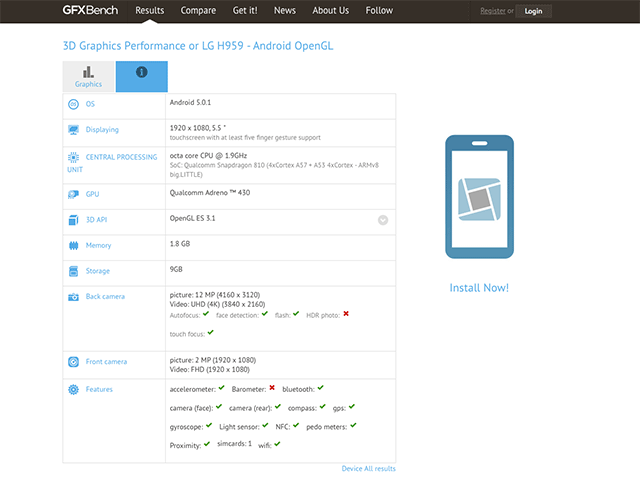Click the Light sensor check mark
This screenshot has width=640, height=480.
click(265, 425)
